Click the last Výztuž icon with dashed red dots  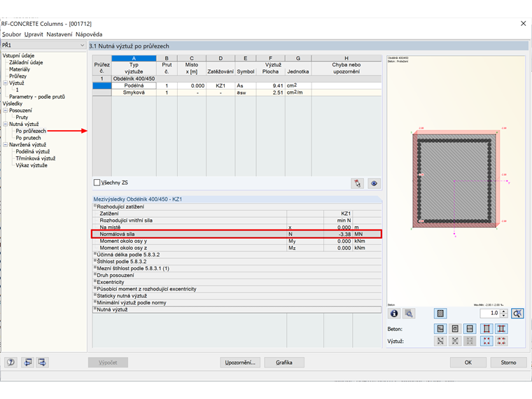[501, 341]
